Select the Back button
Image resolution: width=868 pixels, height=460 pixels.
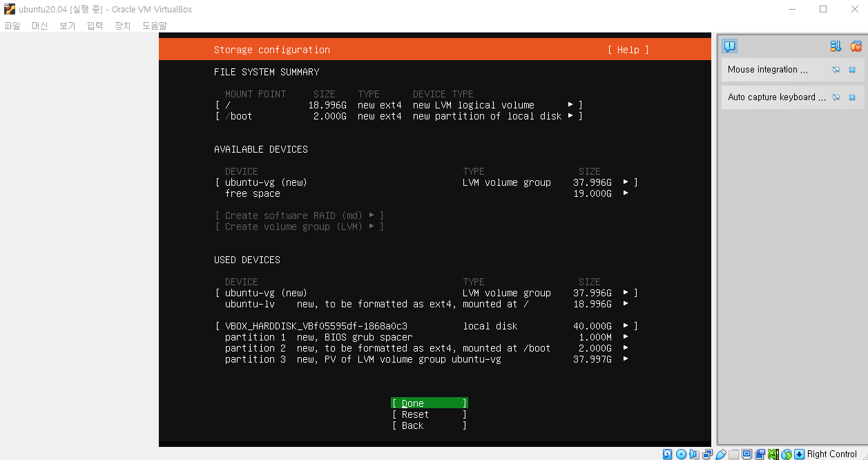[x=430, y=425]
